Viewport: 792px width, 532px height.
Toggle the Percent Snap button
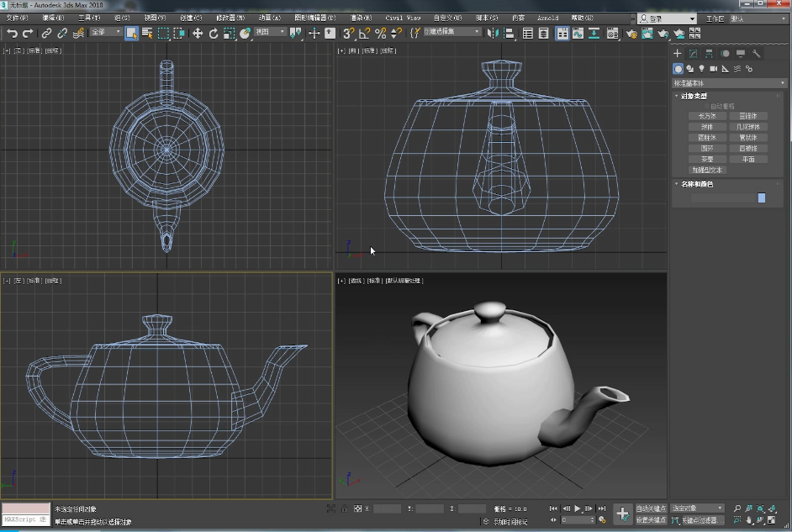click(x=380, y=33)
